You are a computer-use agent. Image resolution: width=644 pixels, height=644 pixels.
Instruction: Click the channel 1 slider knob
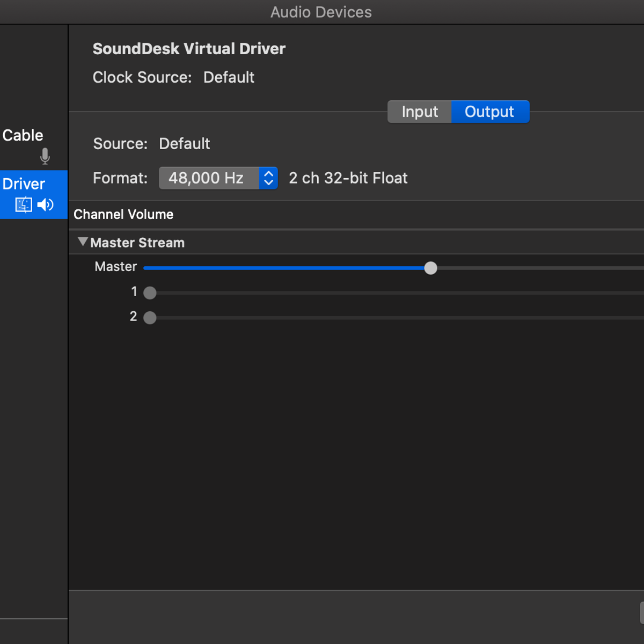[150, 293]
